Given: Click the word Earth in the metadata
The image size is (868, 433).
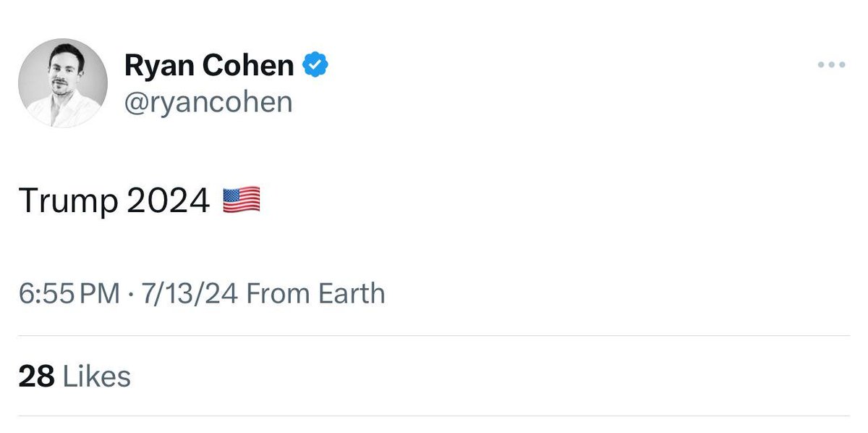Looking at the screenshot, I should coord(351,294).
